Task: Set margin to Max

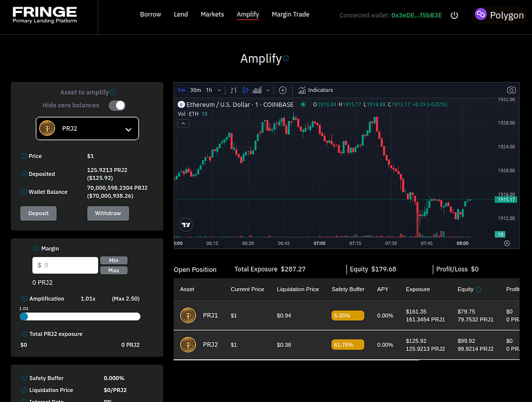Action: 114,270
